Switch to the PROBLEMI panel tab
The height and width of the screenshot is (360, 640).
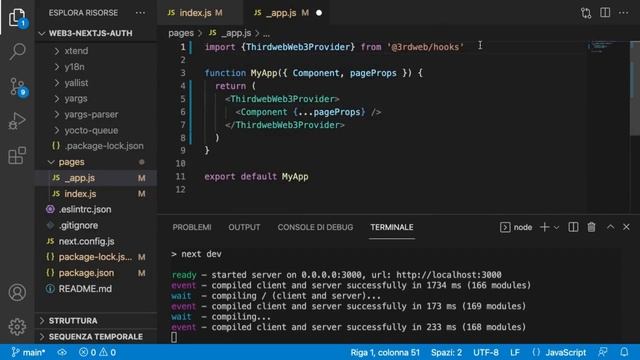192,227
